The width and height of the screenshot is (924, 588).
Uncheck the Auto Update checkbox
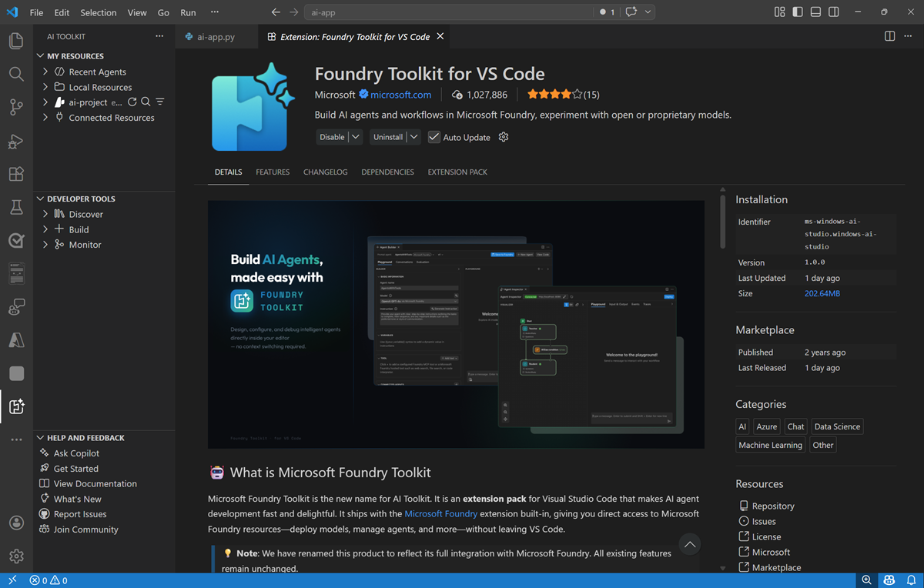[435, 137]
